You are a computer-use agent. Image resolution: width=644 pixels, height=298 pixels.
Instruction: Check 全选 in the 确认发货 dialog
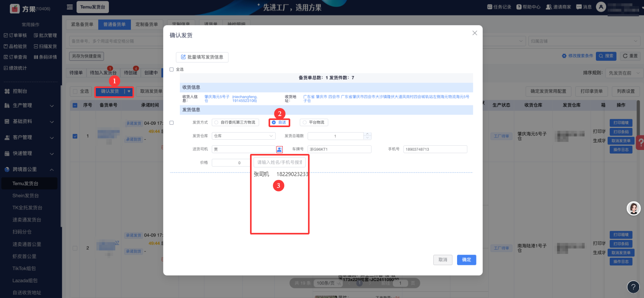172,69
